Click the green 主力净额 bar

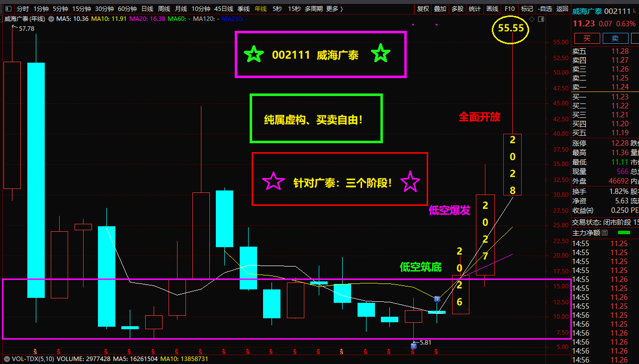pyautogui.click(x=624, y=232)
